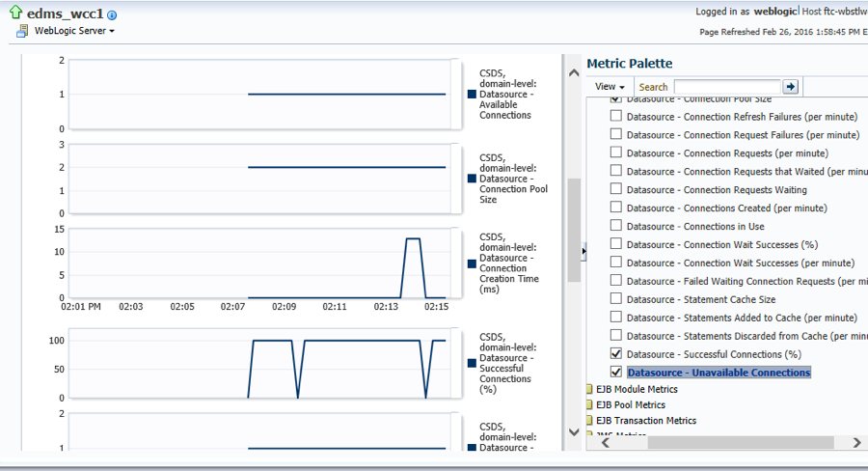Check Failed Waiting Connection Requests metric
The height and width of the screenshot is (471, 868).
(615, 281)
